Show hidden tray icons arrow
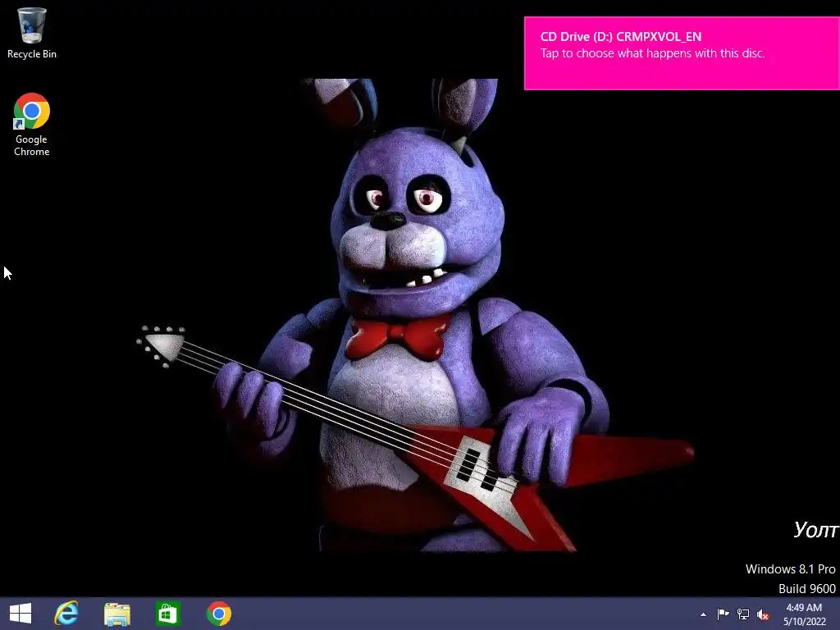The height and width of the screenshot is (630, 840). [x=703, y=614]
